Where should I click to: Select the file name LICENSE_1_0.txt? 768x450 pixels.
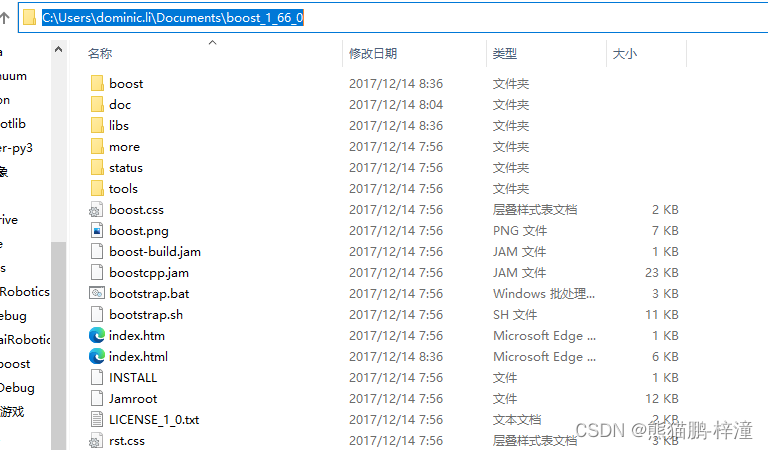pos(154,420)
